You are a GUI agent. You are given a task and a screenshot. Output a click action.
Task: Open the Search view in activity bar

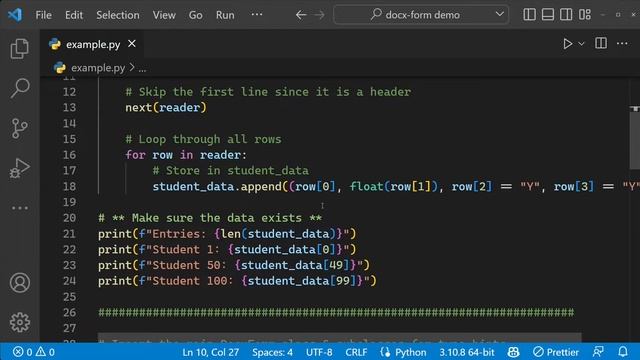19,88
